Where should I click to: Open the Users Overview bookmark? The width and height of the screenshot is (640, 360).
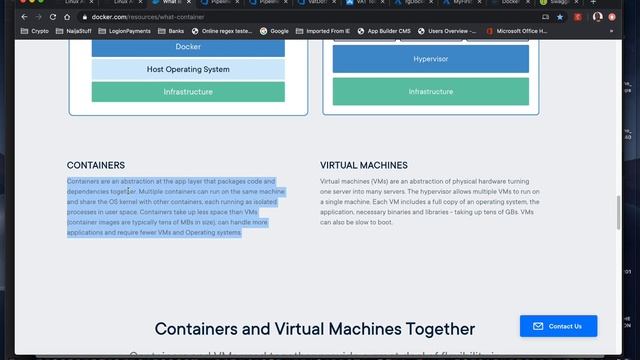[447, 31]
